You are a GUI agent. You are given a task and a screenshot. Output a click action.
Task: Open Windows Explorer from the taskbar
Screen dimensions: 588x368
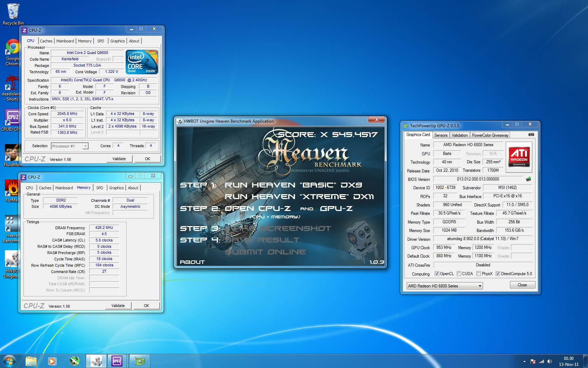click(x=31, y=361)
